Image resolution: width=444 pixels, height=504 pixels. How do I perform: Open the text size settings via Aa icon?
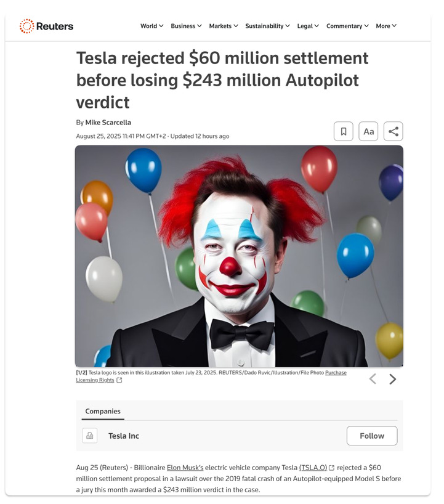[x=368, y=131]
